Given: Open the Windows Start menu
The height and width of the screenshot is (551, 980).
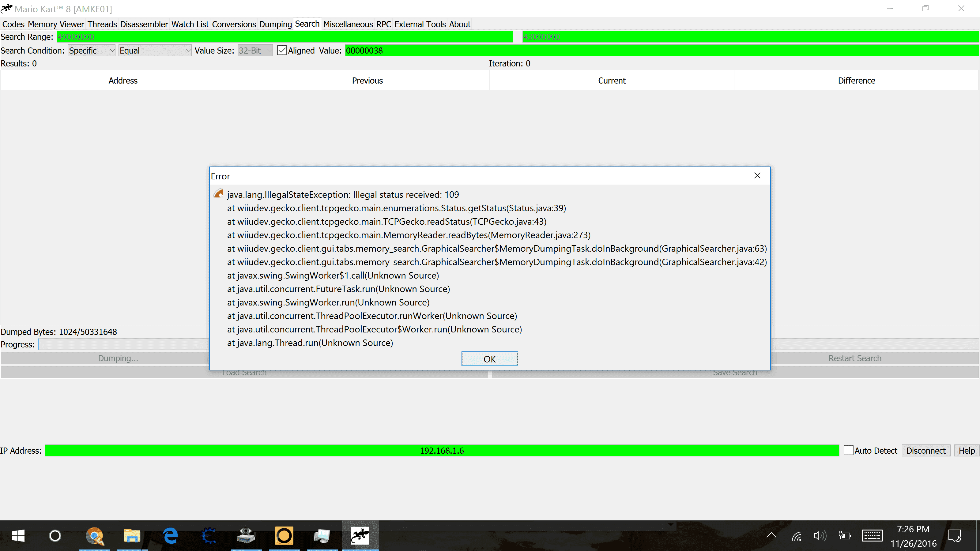Looking at the screenshot, I should click(18, 536).
